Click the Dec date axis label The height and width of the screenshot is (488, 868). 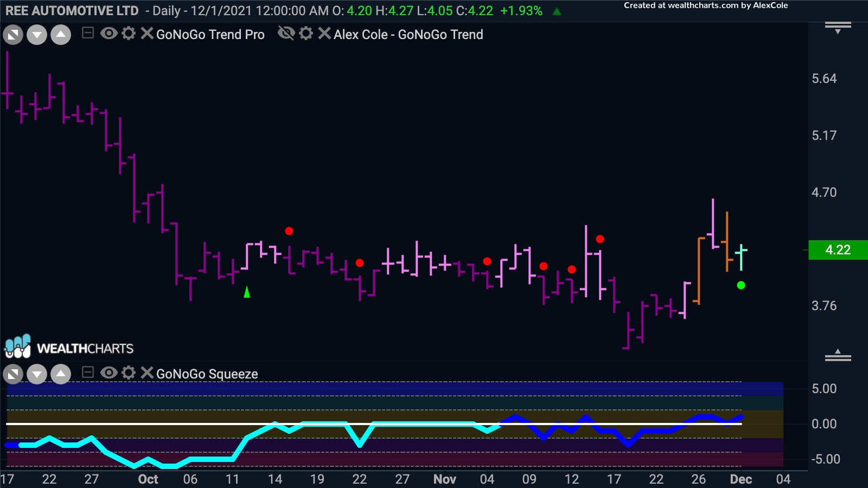click(741, 479)
